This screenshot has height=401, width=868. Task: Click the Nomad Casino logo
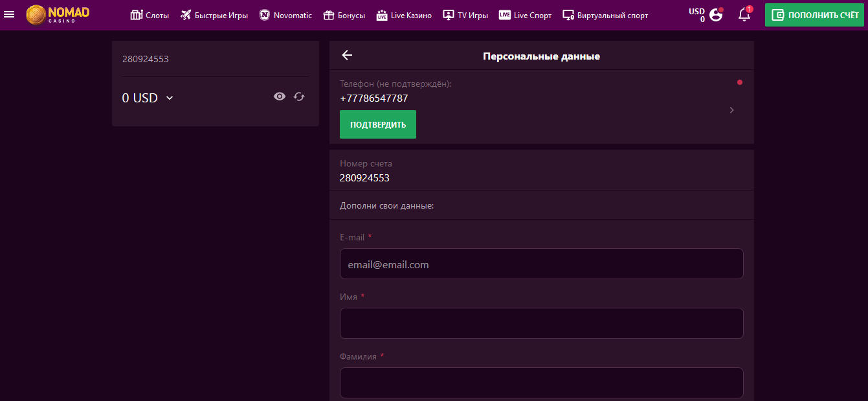(58, 15)
